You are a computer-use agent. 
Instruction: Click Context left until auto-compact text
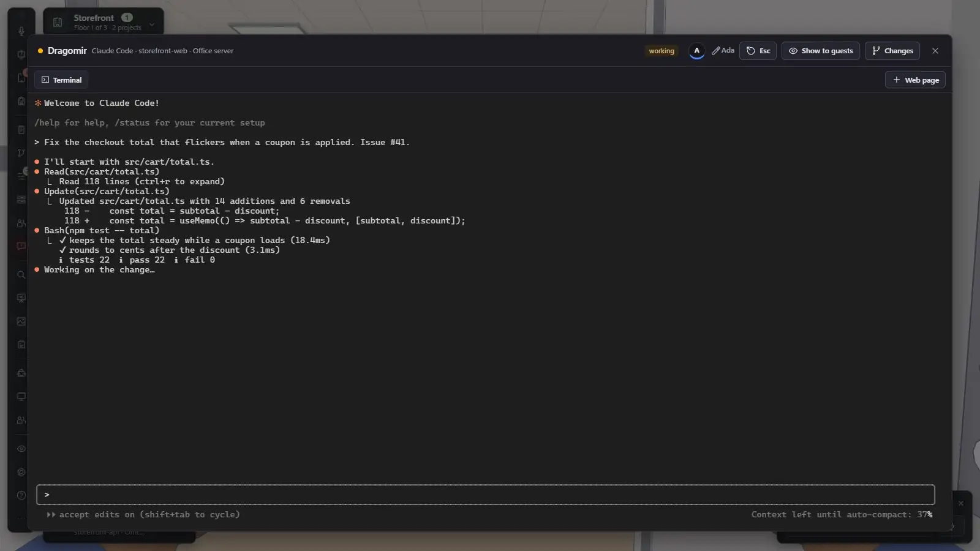[x=842, y=515]
